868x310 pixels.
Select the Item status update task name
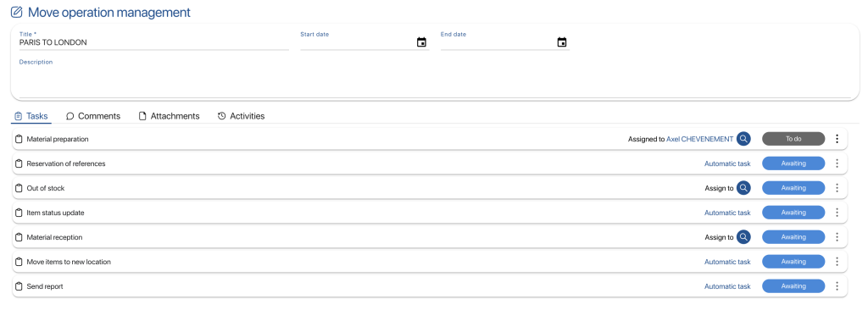(55, 213)
